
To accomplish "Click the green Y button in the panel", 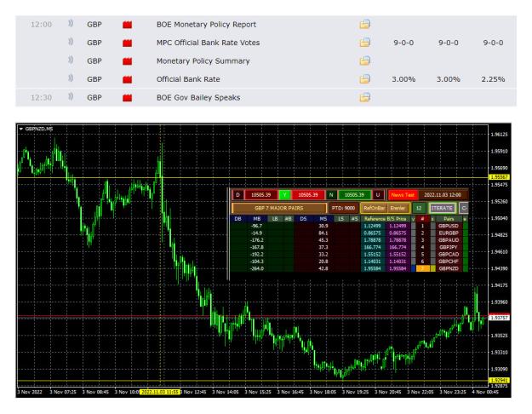I will point(285,195).
